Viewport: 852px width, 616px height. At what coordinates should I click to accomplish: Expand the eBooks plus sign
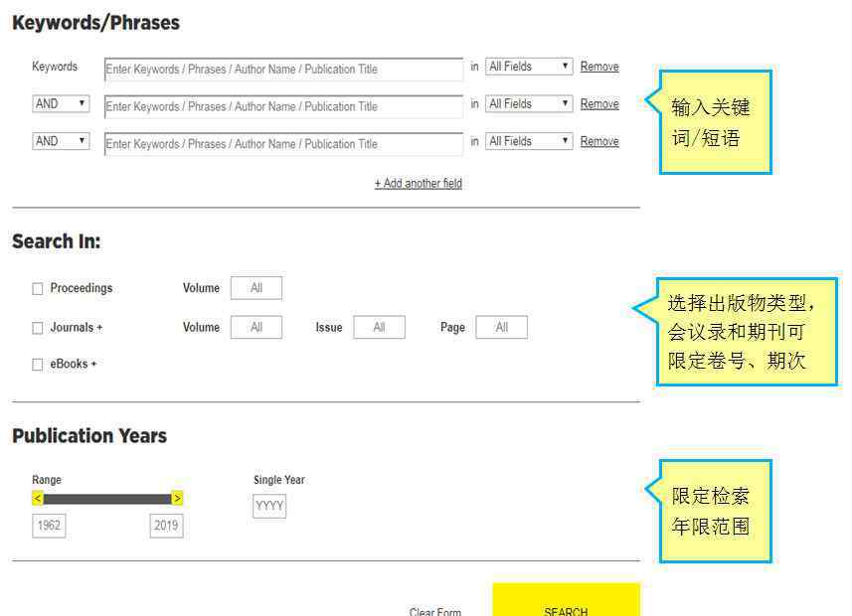[x=93, y=364]
